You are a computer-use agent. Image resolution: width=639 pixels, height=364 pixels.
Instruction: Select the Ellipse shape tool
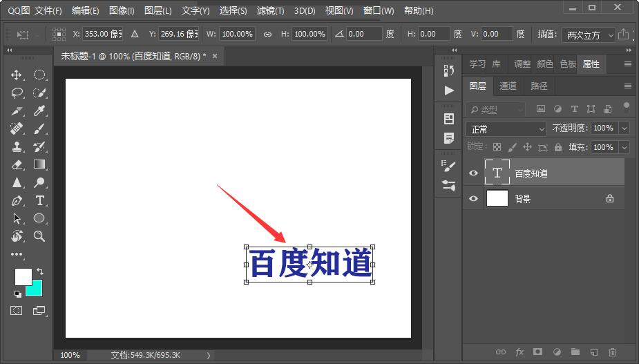[x=39, y=218]
